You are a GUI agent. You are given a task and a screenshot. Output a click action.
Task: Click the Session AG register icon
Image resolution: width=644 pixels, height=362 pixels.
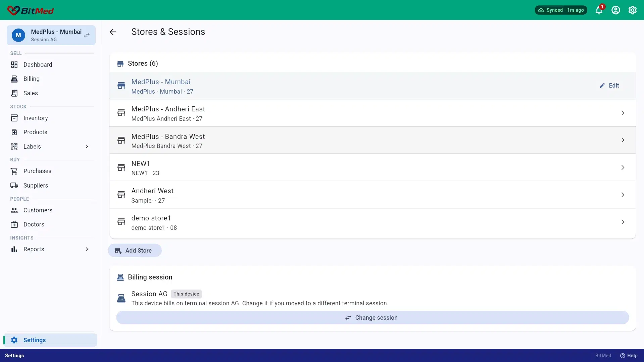tap(121, 298)
